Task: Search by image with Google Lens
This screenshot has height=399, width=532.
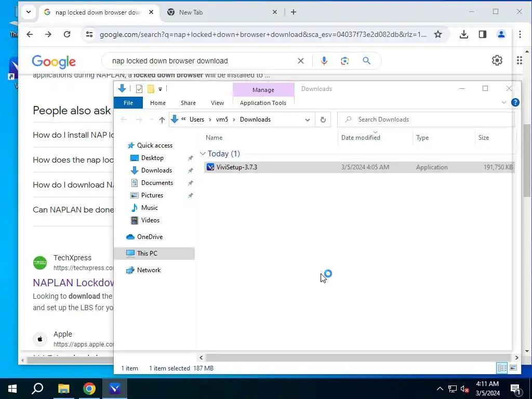Action: point(345,61)
